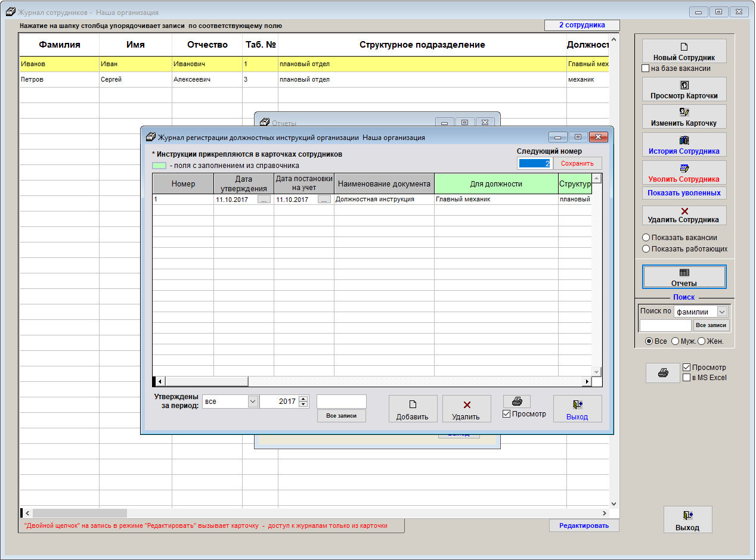
Task: Click the 'Для должности' column header
Action: [495, 183]
